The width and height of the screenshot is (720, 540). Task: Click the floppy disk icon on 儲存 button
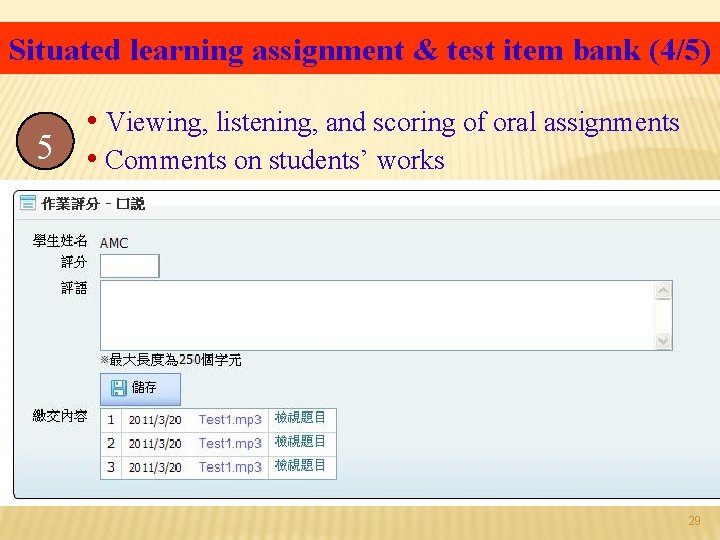click(x=118, y=388)
